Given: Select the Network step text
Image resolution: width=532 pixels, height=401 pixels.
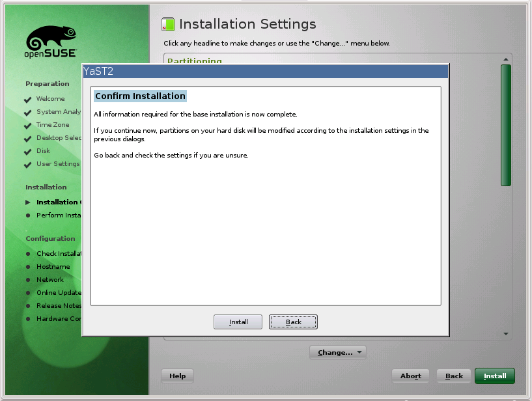Looking at the screenshot, I should pyautogui.click(x=50, y=279).
